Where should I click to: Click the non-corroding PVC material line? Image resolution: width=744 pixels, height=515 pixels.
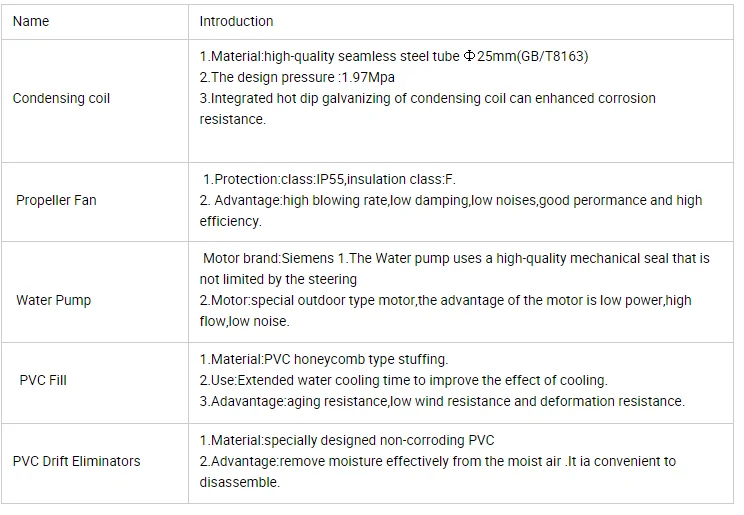347,440
